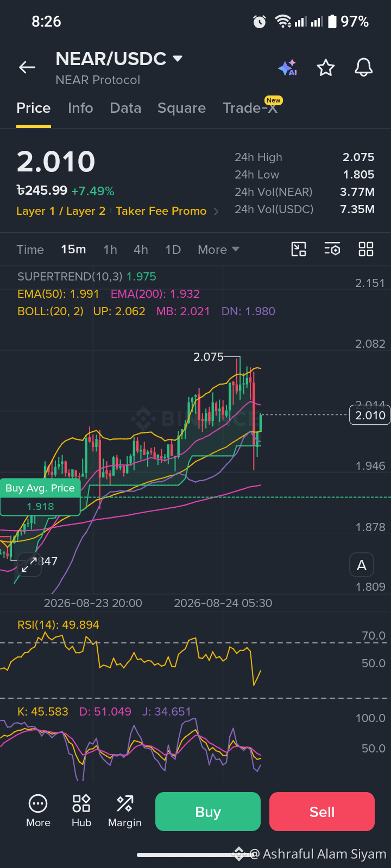The height and width of the screenshot is (868, 391).
Task: Open the multi-chart grid layout icon
Action: pyautogui.click(x=366, y=249)
